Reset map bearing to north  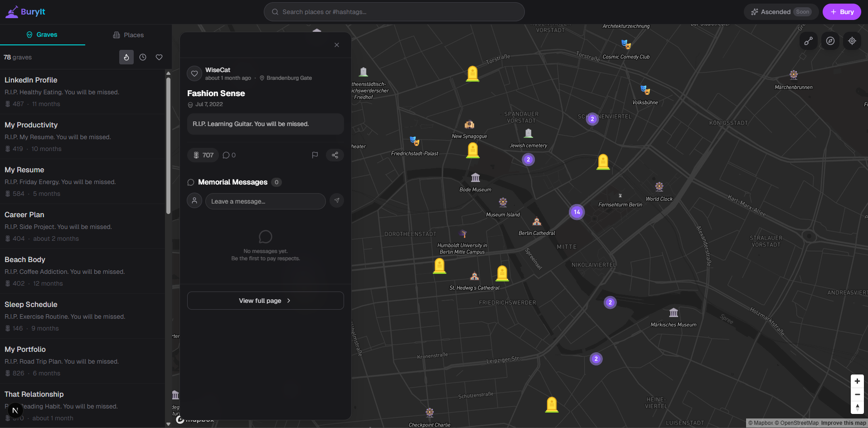[x=857, y=408]
